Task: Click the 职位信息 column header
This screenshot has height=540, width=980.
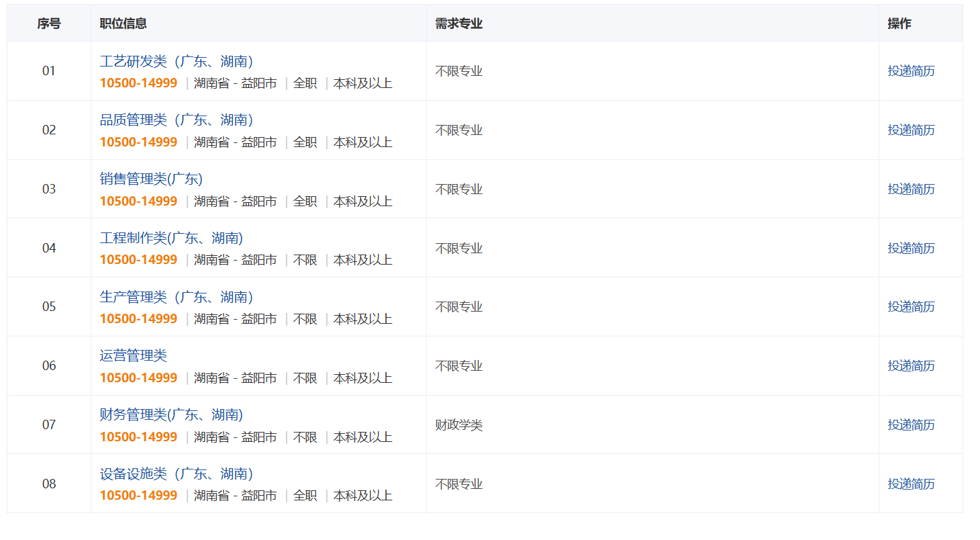Action: (124, 24)
